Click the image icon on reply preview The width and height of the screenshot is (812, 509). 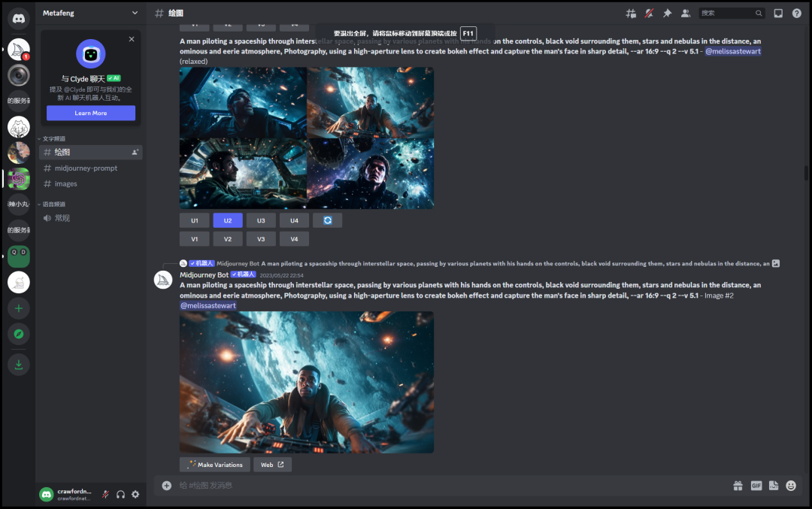(x=776, y=264)
